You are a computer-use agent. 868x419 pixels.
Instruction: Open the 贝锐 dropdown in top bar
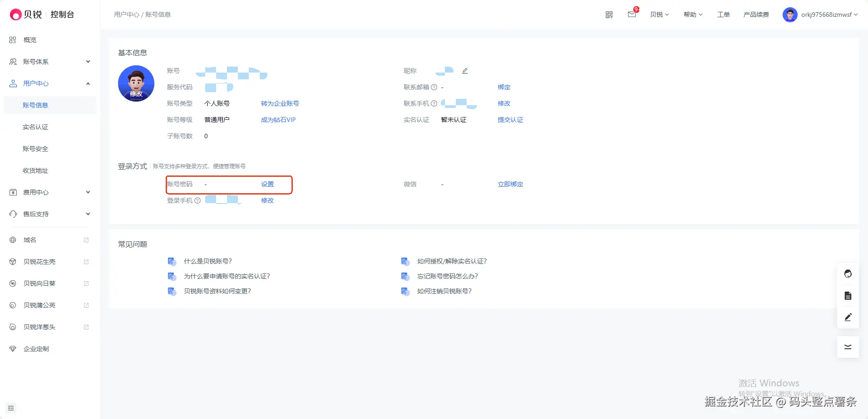[x=660, y=15]
